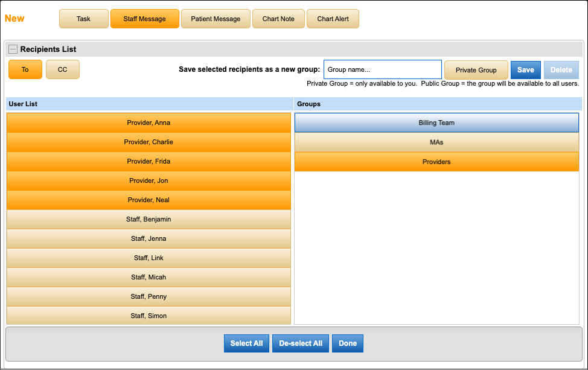The width and height of the screenshot is (588, 370).
Task: Open the Chart Alert tab
Action: point(333,19)
